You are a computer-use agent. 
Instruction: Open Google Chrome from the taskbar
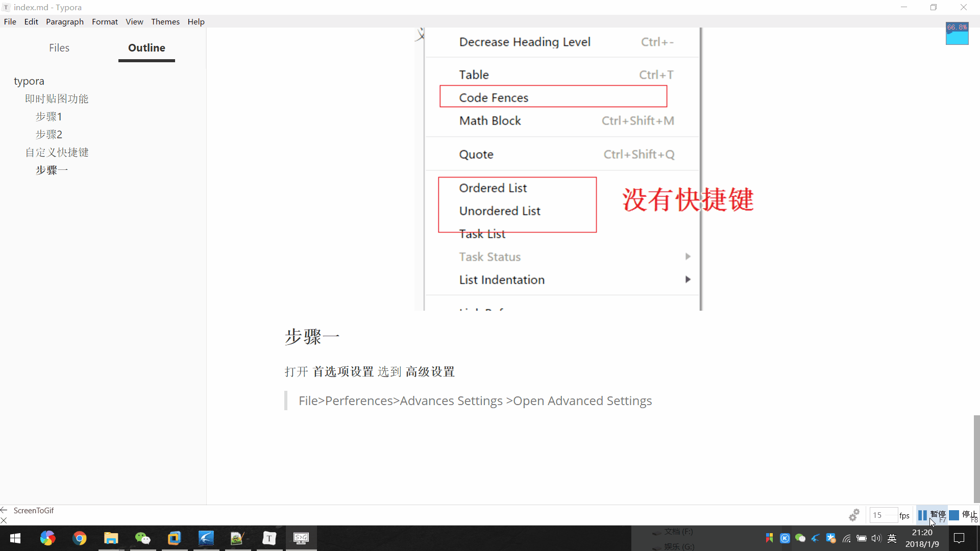(x=80, y=538)
